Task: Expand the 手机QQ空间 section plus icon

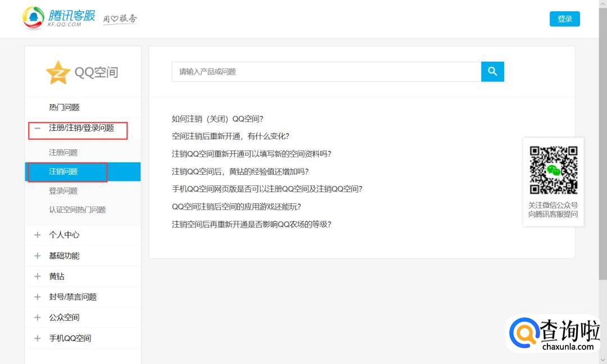Action: [38, 338]
